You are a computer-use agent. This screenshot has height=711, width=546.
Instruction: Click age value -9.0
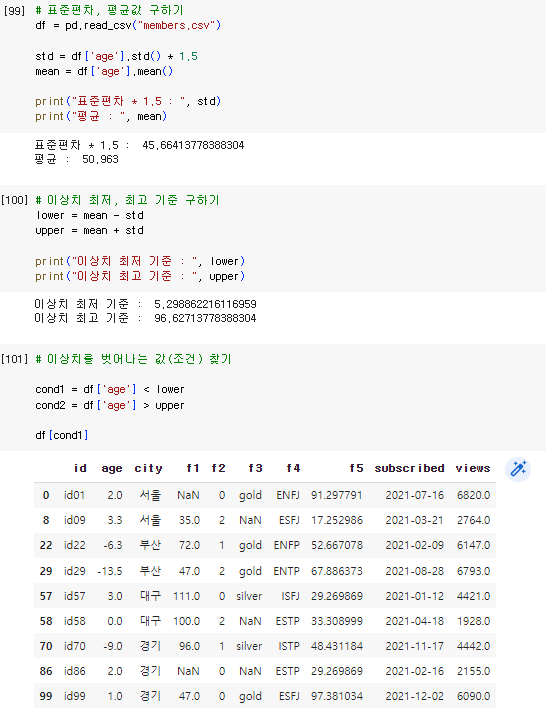pos(113,646)
